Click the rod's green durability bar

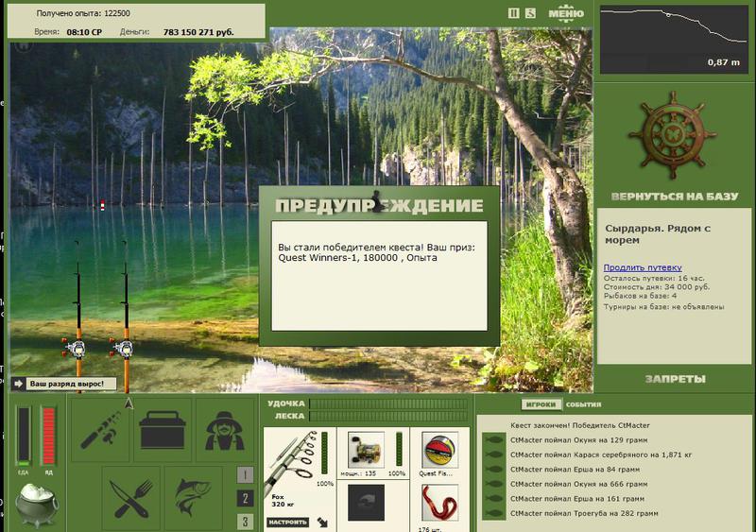click(324, 454)
